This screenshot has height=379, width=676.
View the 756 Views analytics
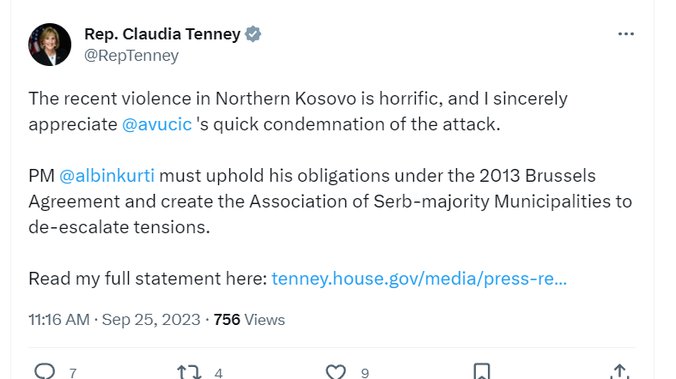tap(249, 320)
